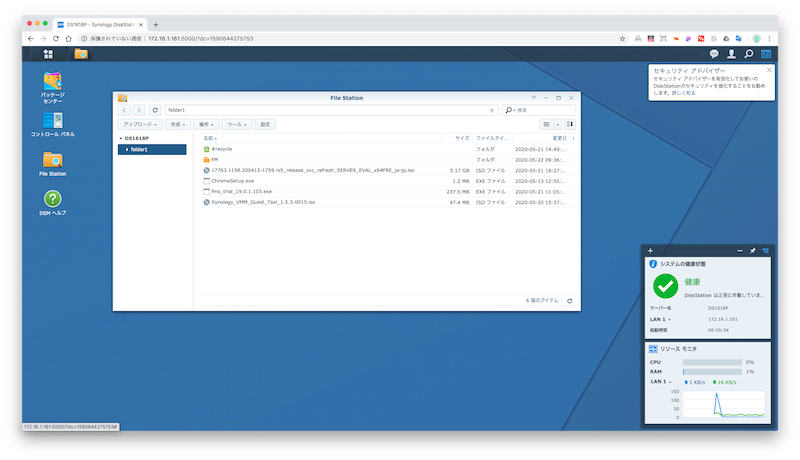Select the ChromeSetup.exe file
This screenshot has height=460, width=800.
(388, 181)
